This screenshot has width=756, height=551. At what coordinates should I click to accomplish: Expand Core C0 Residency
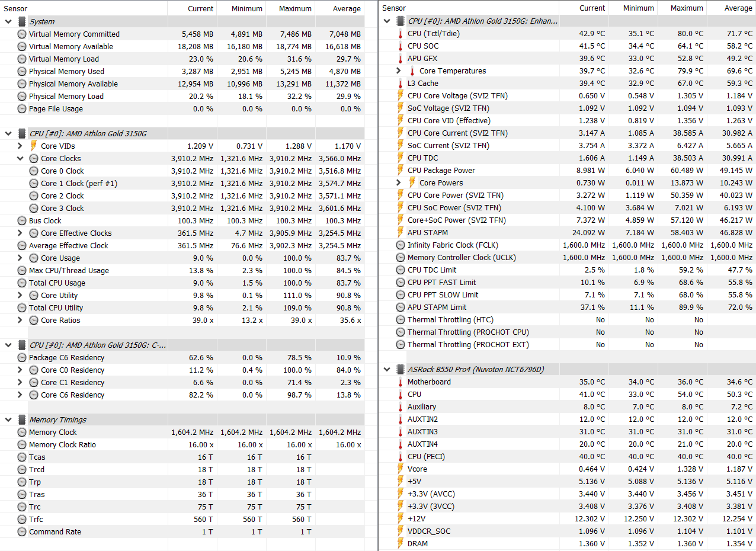(x=20, y=370)
